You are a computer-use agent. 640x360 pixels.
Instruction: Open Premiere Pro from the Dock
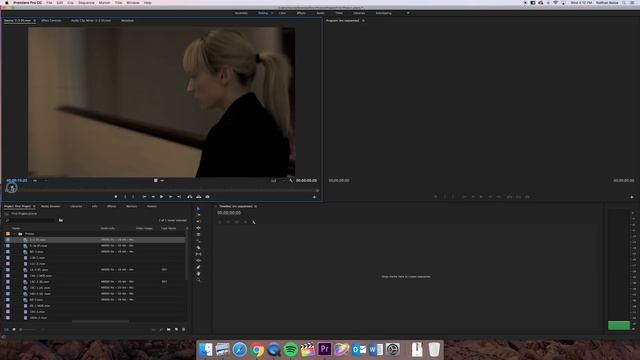click(x=324, y=349)
